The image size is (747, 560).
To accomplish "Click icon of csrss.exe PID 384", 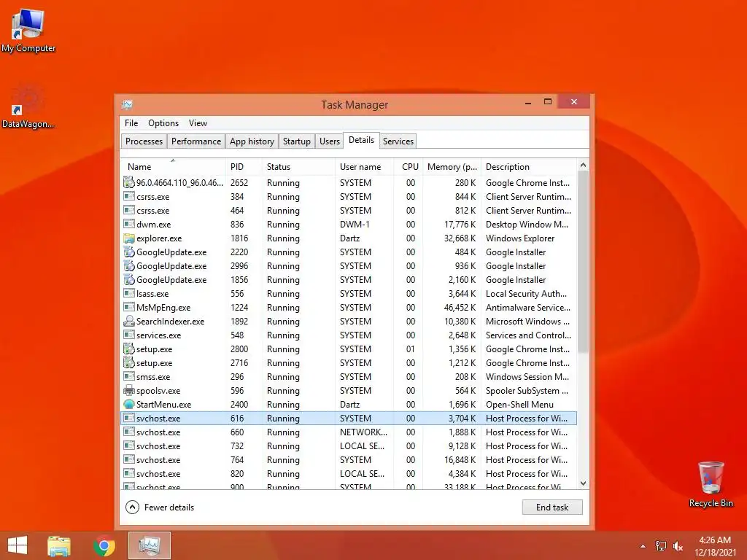I will [x=128, y=196].
